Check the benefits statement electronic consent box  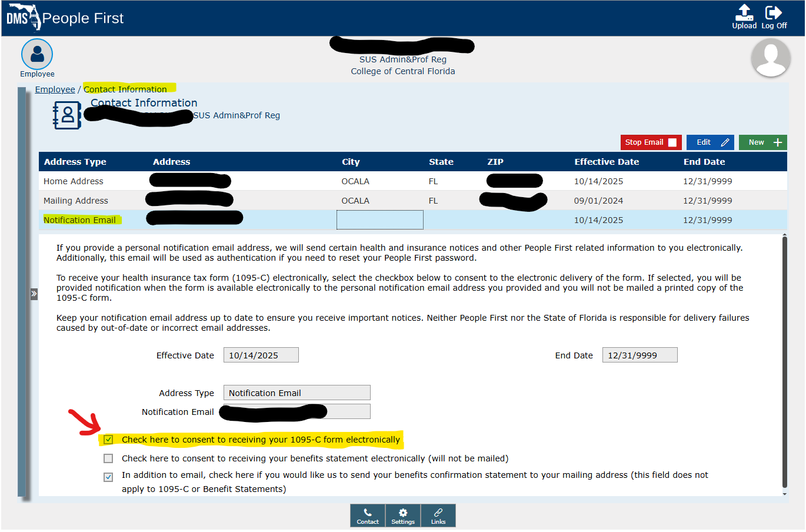[x=108, y=458]
